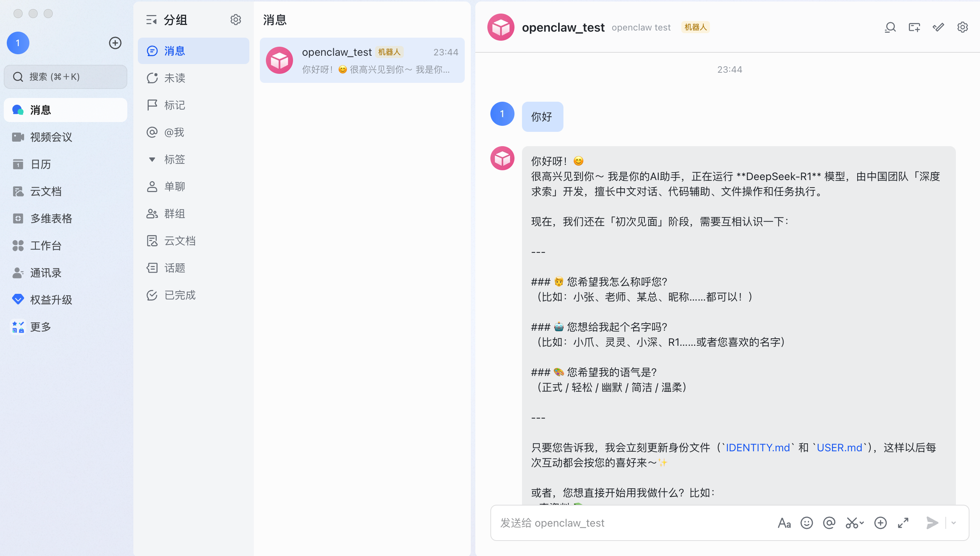
Task: Open 视频会议 from the sidebar
Action: pos(52,137)
